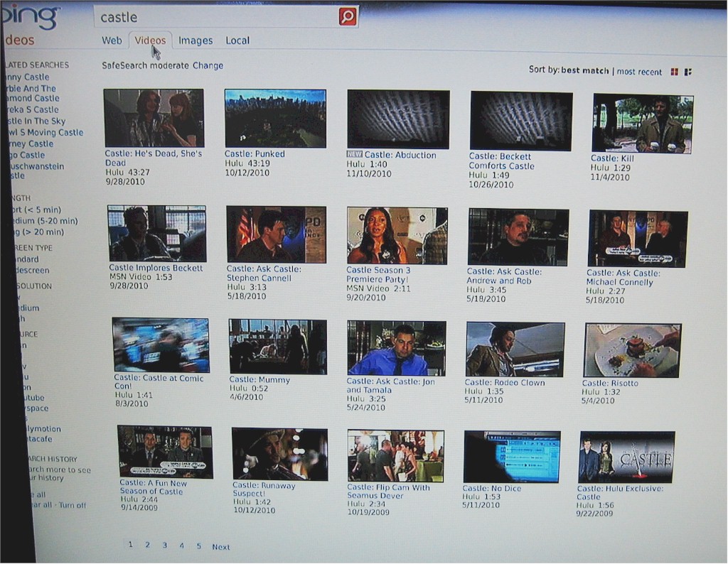Open the 'Castle Implores Beckett' title link
Image resolution: width=728 pixels, height=564 pixels.
tap(156, 268)
